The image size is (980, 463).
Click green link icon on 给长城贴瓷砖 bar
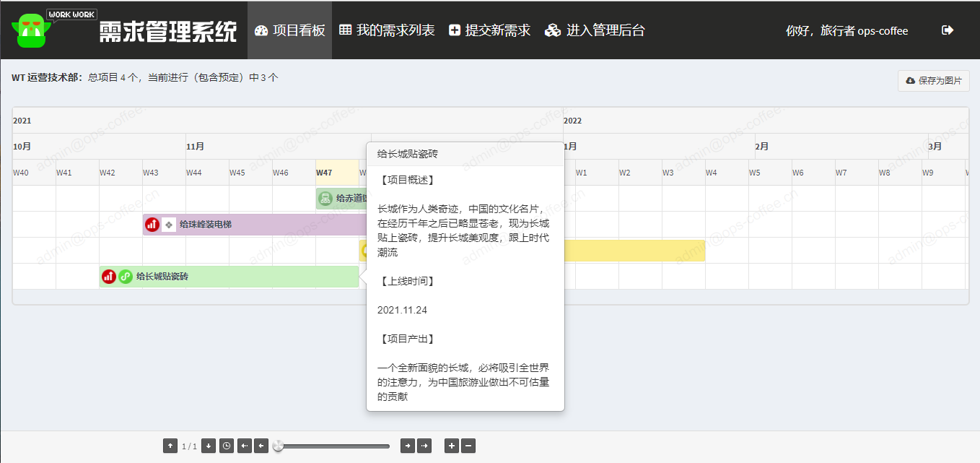pyautogui.click(x=126, y=277)
